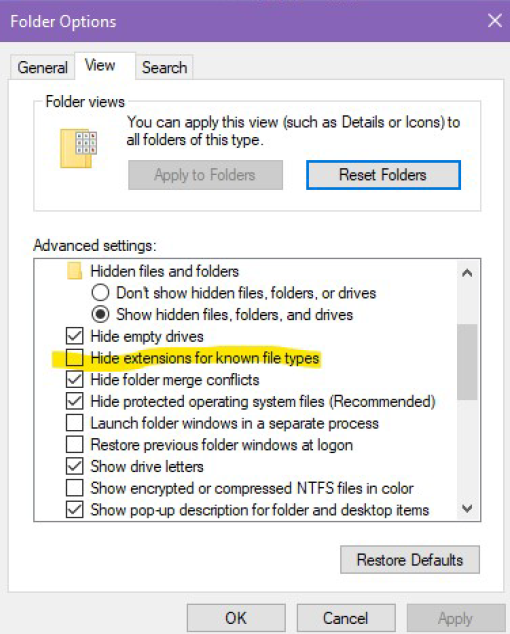Enable Show encrypted or compressed NTFS files in color
510x634 pixels.
coord(75,488)
